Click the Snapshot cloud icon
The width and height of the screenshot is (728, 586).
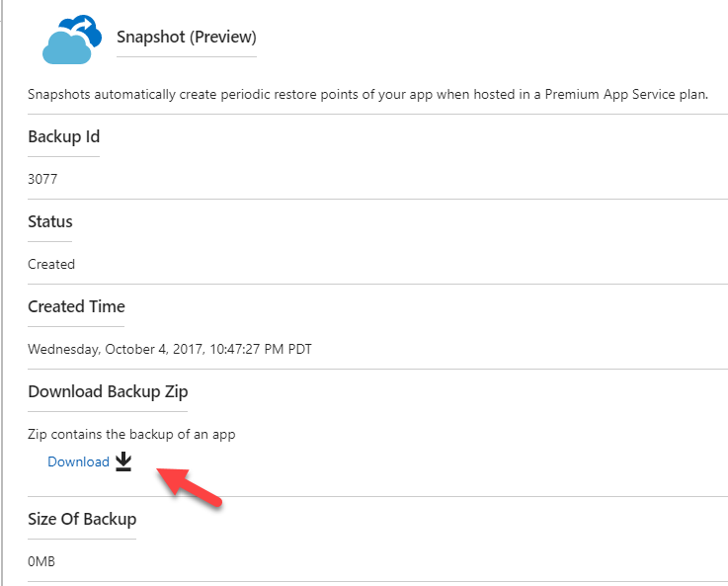tap(72, 40)
